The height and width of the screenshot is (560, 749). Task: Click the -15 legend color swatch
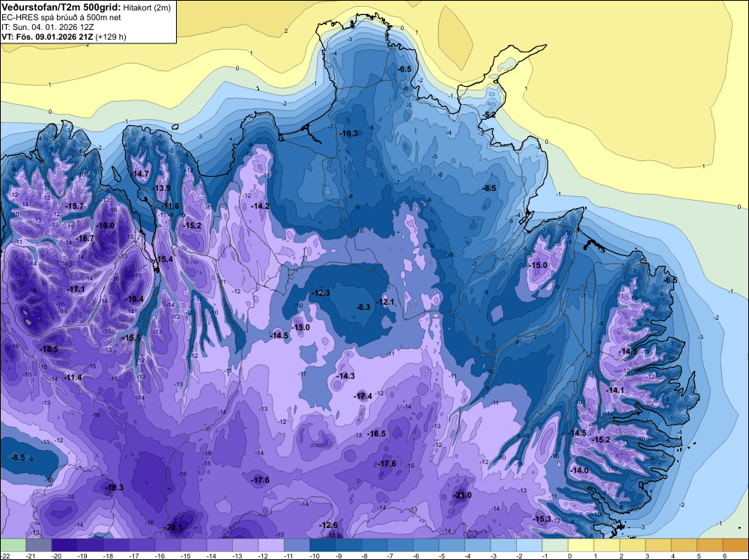pyautogui.click(x=193, y=545)
